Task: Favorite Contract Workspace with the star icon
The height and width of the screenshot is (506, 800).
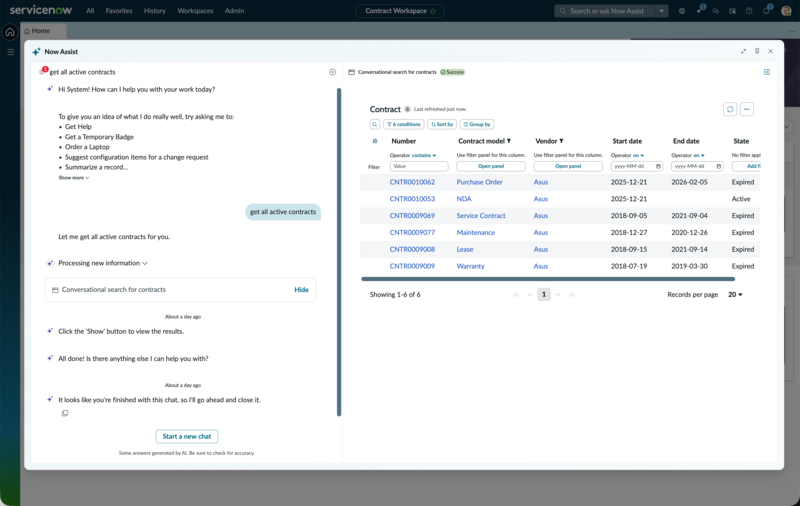Action: 433,11
